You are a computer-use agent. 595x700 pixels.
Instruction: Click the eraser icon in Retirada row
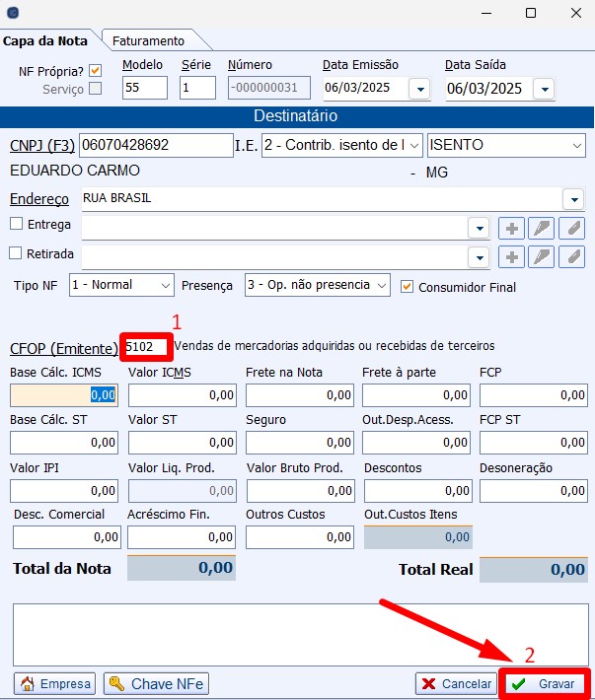pyautogui.click(x=571, y=257)
